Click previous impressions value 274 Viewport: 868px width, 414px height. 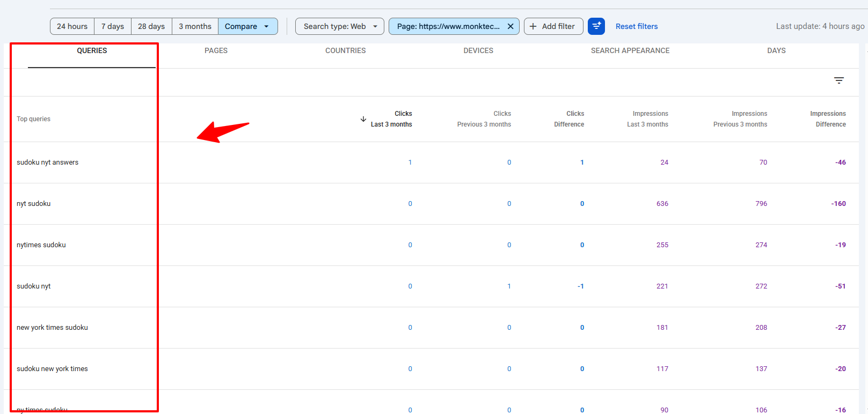(761, 245)
